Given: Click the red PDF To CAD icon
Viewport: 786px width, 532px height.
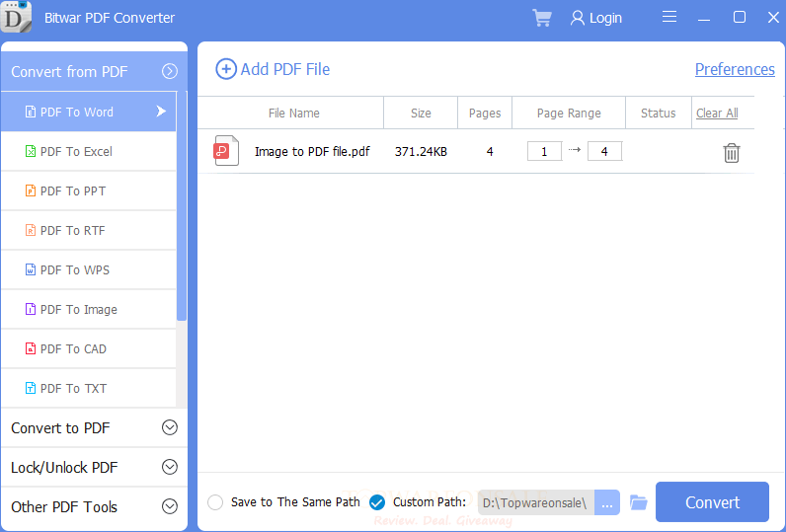Looking at the screenshot, I should coord(31,348).
